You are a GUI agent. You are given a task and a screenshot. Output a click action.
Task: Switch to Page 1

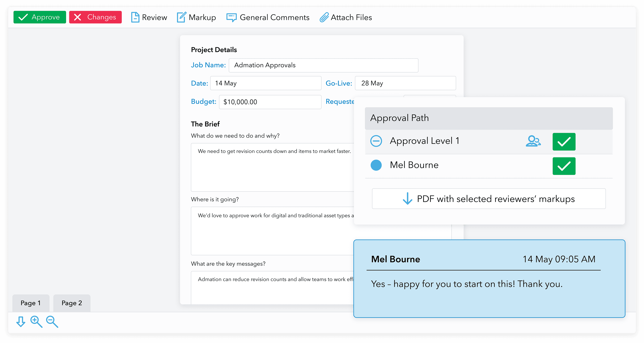(31, 303)
